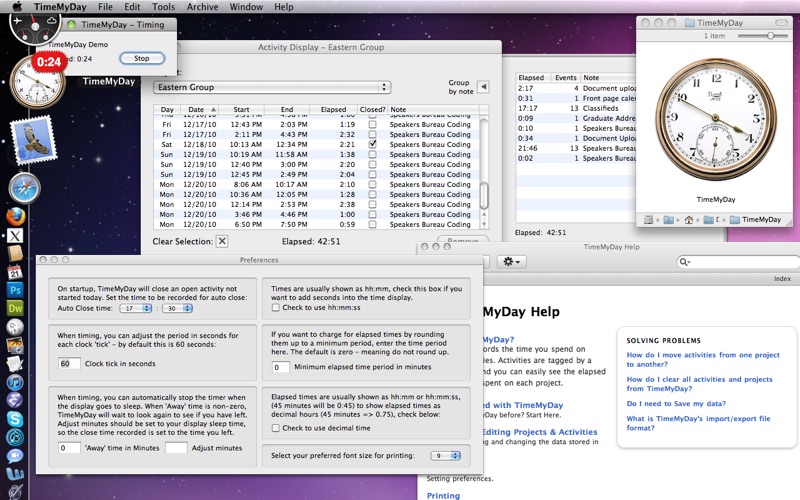Click the home folder icon in Finder path bar
Screen dimensions: 800x500
pyautogui.click(x=688, y=220)
